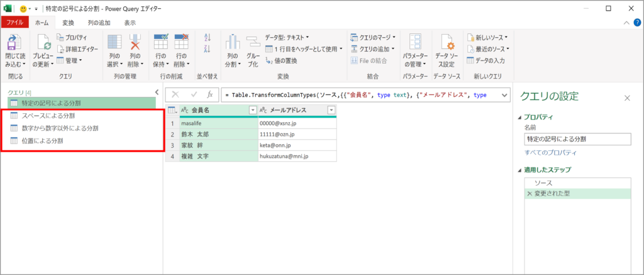Open 新しいソース new source dropdown
Viewport: 644px width, 275px height.
487,37
